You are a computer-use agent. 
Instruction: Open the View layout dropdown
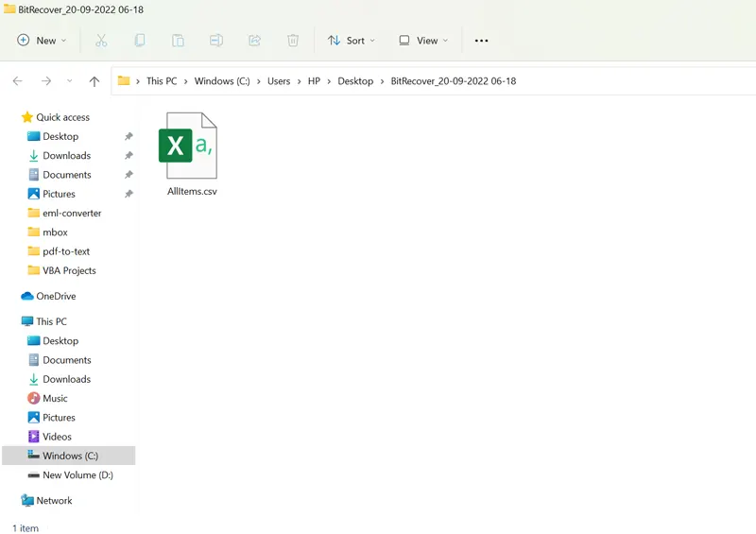point(423,41)
